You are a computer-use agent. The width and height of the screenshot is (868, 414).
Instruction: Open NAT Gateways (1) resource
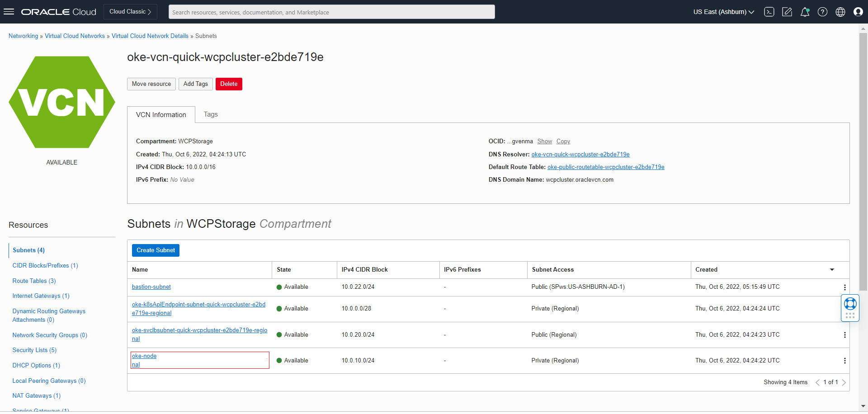click(37, 395)
